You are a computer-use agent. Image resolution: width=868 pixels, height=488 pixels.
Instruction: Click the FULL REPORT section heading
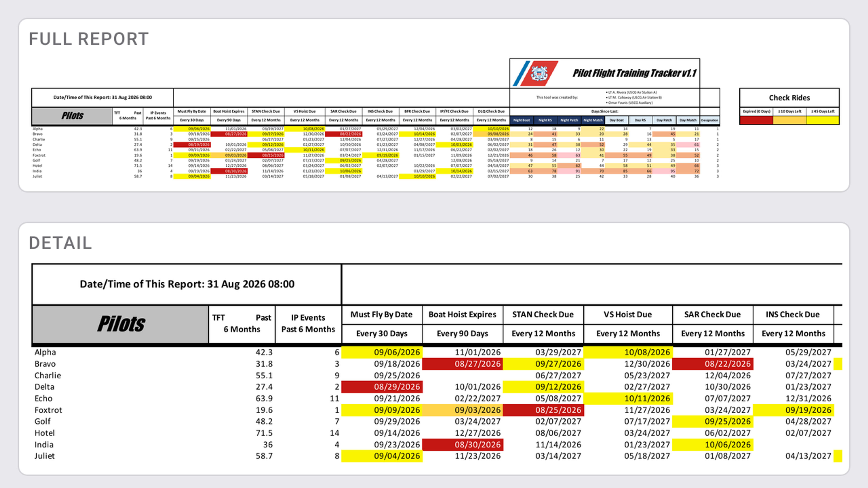(89, 39)
